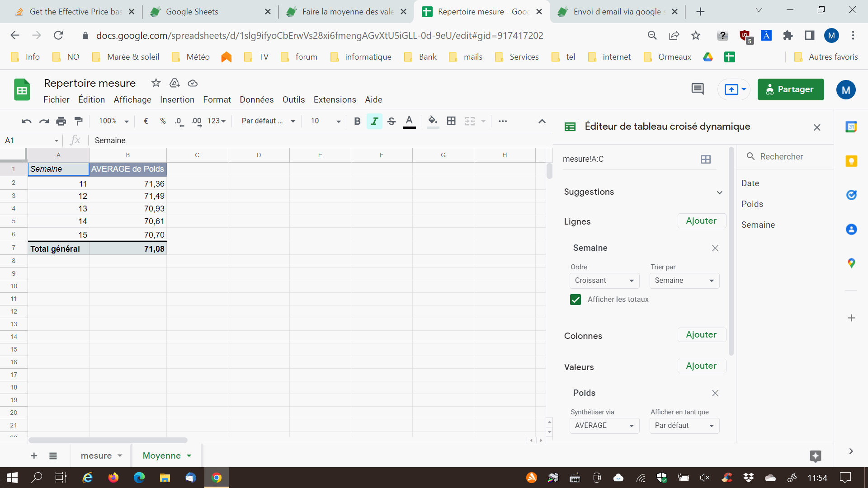The image size is (868, 488).
Task: Click the paint format icon
Action: point(79,121)
